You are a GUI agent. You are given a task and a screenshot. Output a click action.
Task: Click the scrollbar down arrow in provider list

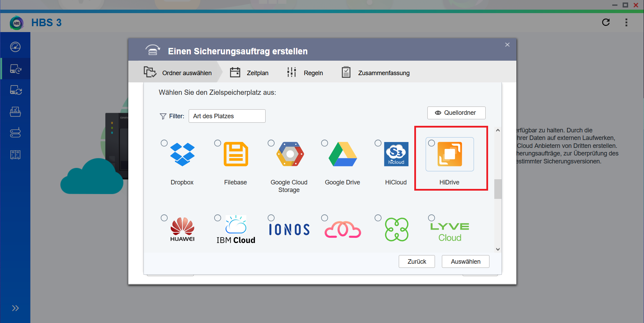tap(498, 249)
